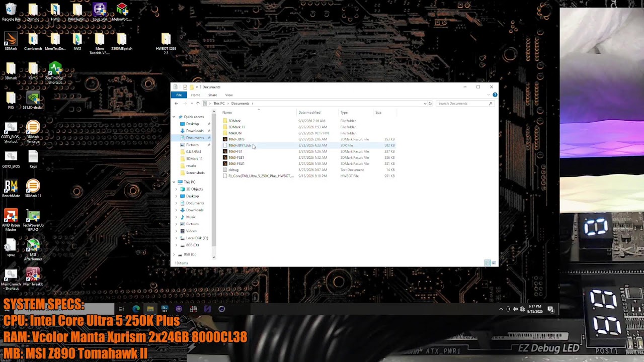Refresh the Documents folder view
This screenshot has height=362, width=644.
(430, 104)
